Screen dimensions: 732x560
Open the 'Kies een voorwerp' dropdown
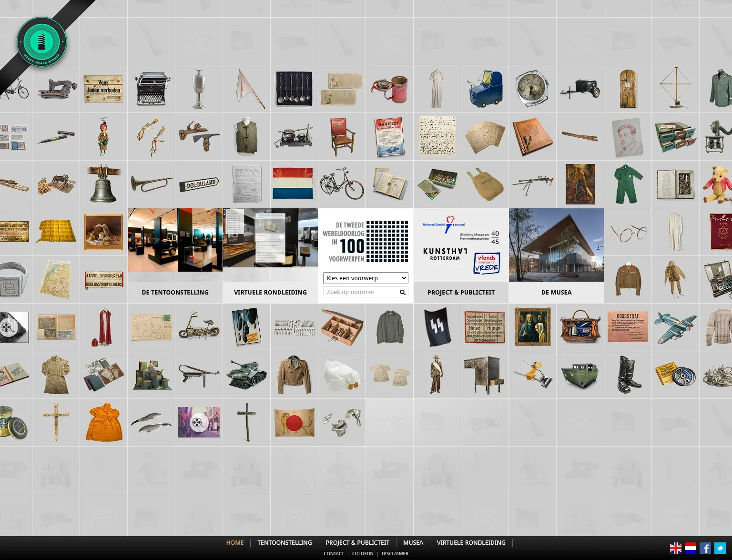point(366,278)
